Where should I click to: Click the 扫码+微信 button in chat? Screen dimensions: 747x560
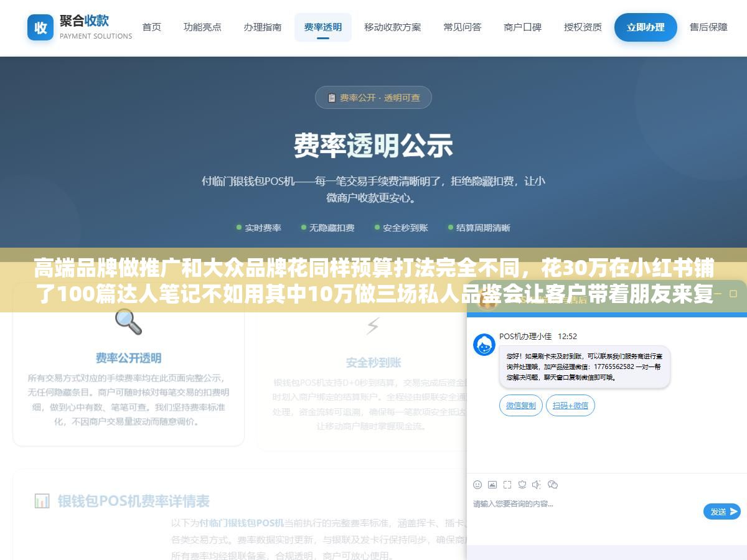571,406
